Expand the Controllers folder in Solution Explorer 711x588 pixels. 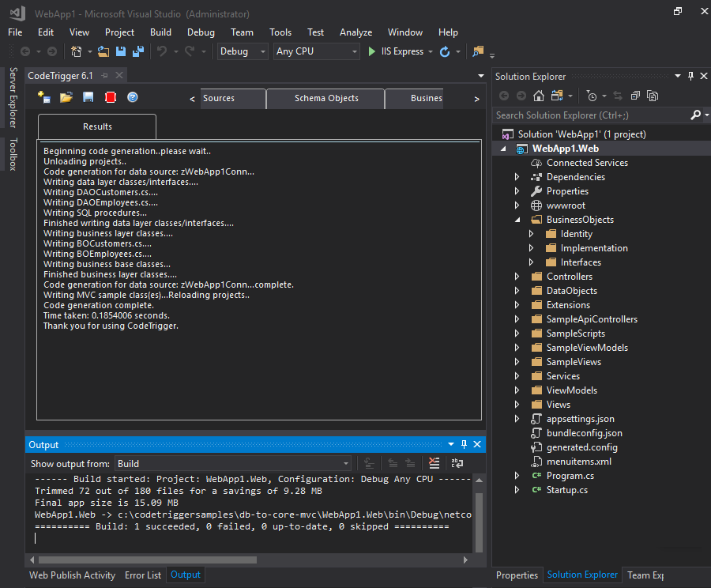pyautogui.click(x=517, y=277)
